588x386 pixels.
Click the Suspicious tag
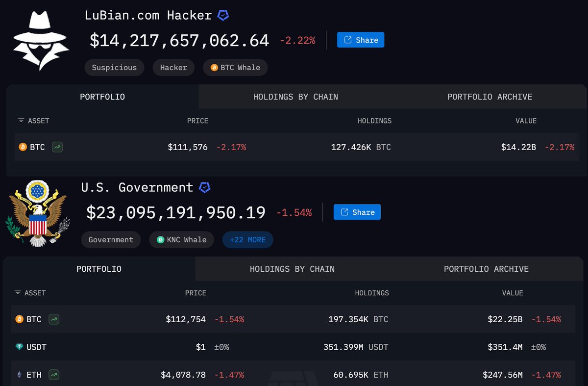tap(114, 68)
